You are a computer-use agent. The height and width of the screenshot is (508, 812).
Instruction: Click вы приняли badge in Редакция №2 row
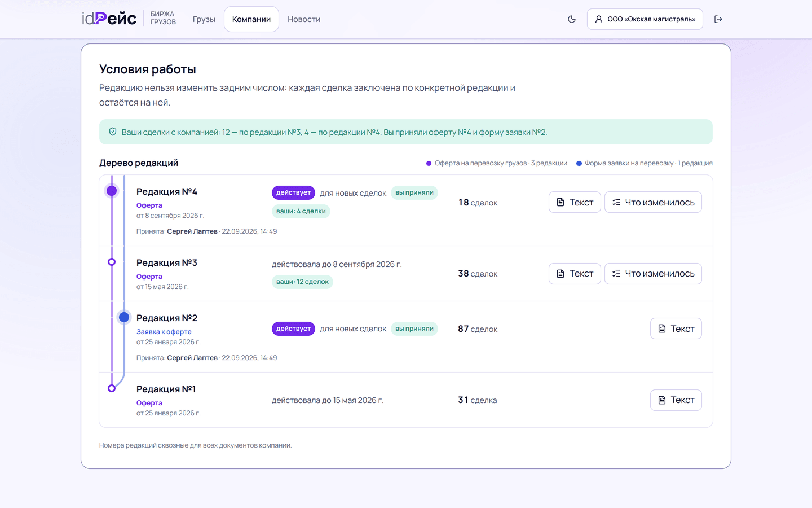pyautogui.click(x=414, y=329)
